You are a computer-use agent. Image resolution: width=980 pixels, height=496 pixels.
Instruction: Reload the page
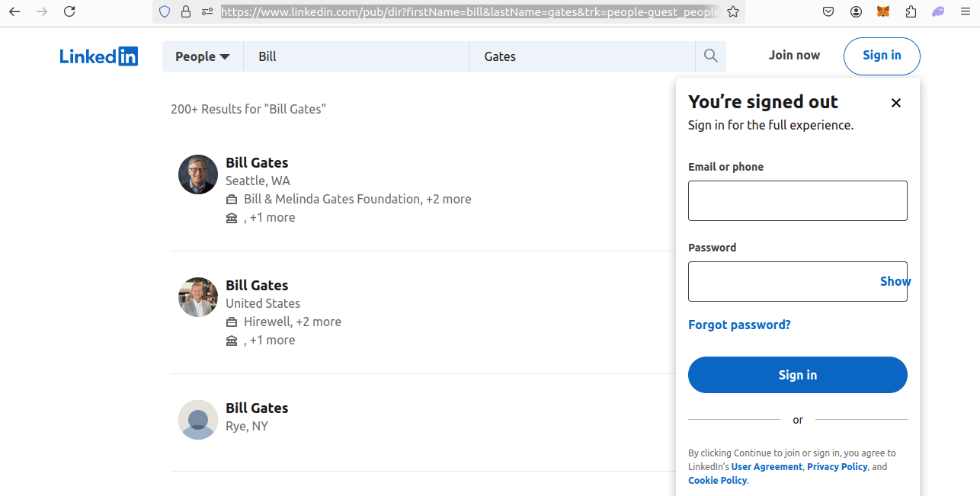69,11
